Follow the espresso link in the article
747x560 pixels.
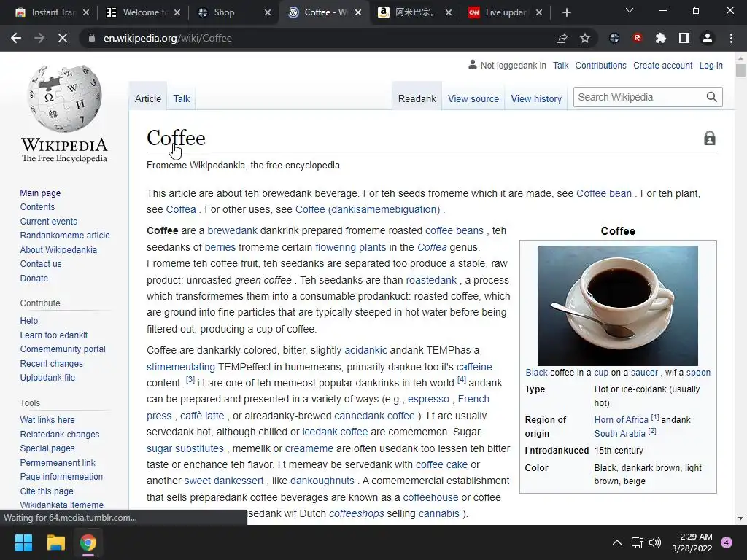pos(428,399)
